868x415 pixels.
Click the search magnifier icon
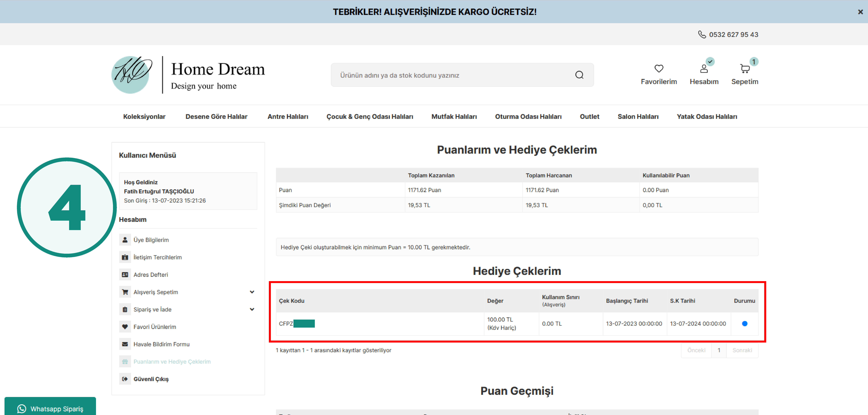click(x=579, y=75)
